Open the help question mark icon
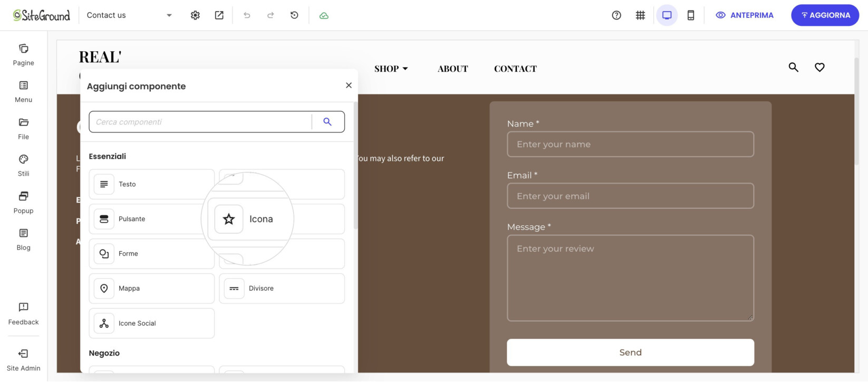 pyautogui.click(x=616, y=15)
